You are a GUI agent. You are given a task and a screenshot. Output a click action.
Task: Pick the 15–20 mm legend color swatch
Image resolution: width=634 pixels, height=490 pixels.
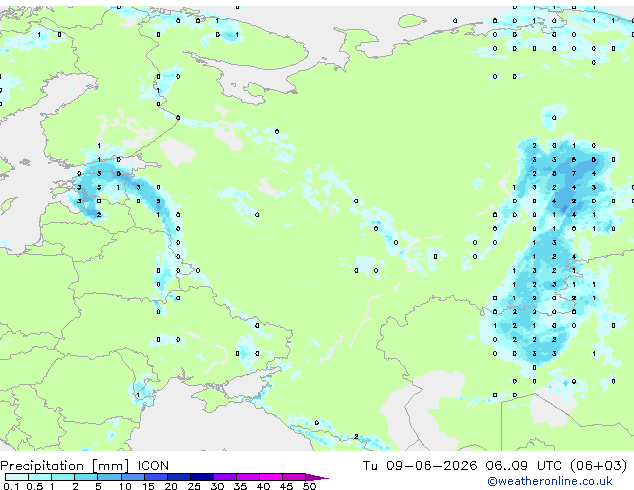click(x=155, y=477)
